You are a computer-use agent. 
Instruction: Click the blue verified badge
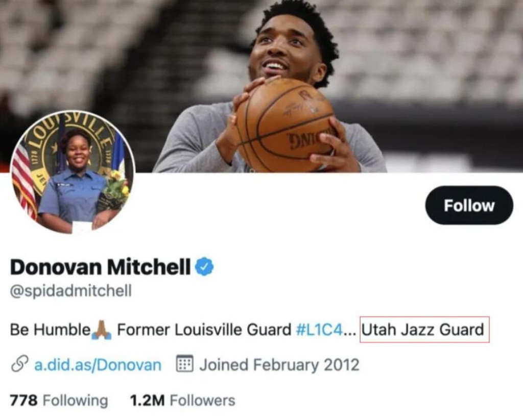[x=204, y=267]
